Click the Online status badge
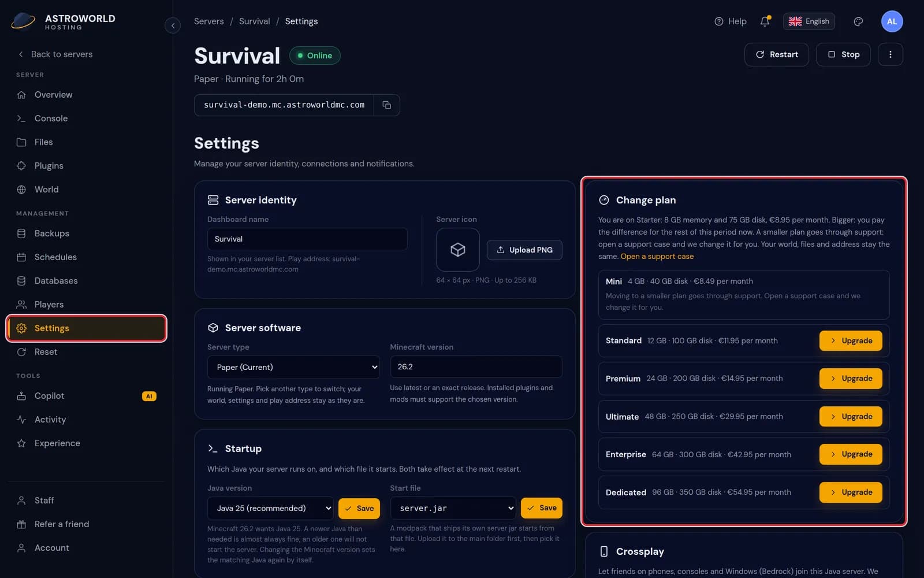The image size is (924, 578). (315, 55)
